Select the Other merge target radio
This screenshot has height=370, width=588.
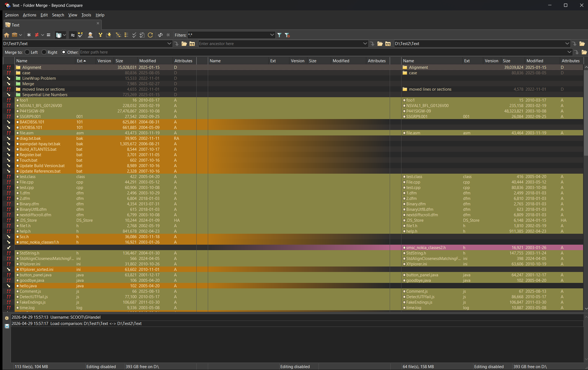click(x=64, y=52)
